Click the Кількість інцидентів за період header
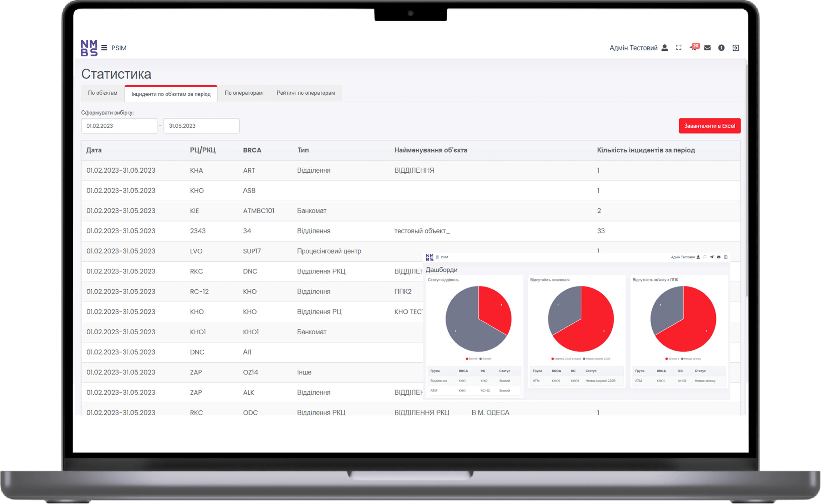 tap(646, 150)
